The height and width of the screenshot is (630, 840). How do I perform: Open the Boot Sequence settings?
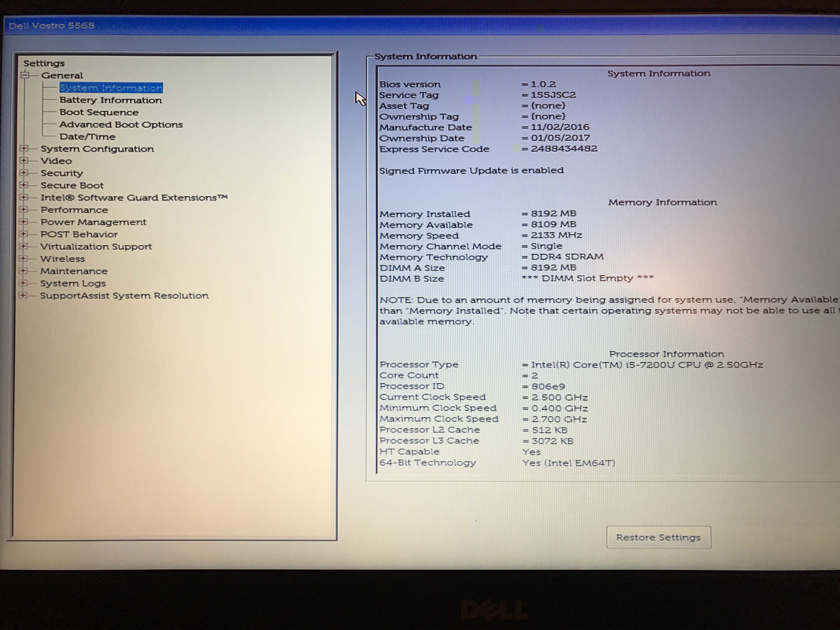coord(99,112)
